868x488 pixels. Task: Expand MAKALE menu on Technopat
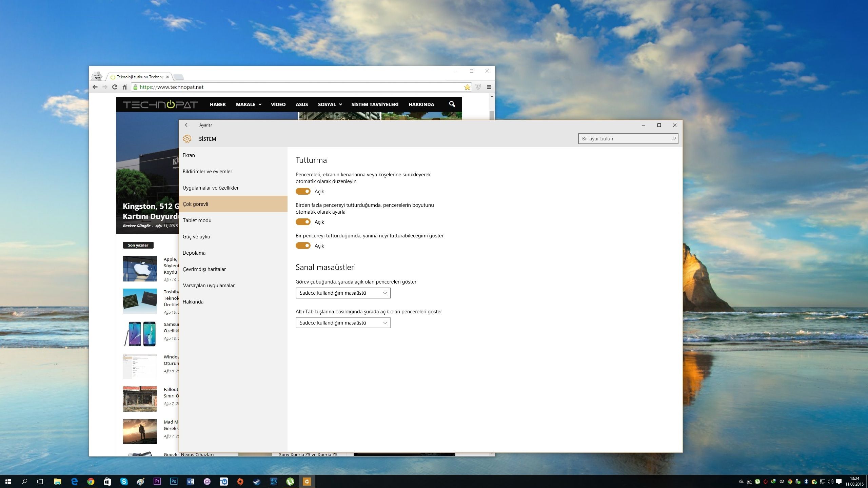(x=249, y=104)
